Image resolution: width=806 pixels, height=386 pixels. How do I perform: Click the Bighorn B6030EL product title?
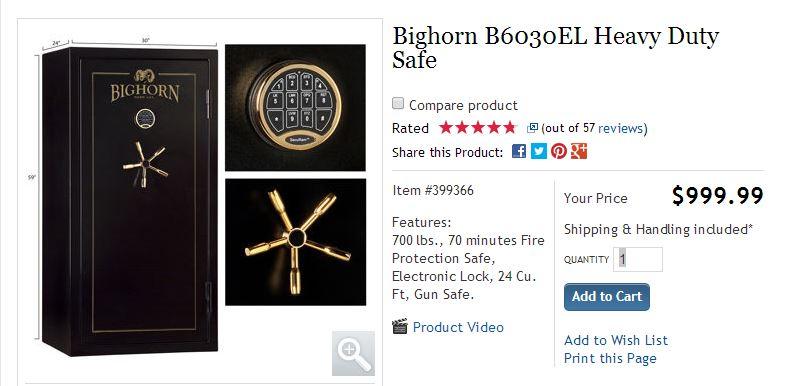(x=556, y=47)
